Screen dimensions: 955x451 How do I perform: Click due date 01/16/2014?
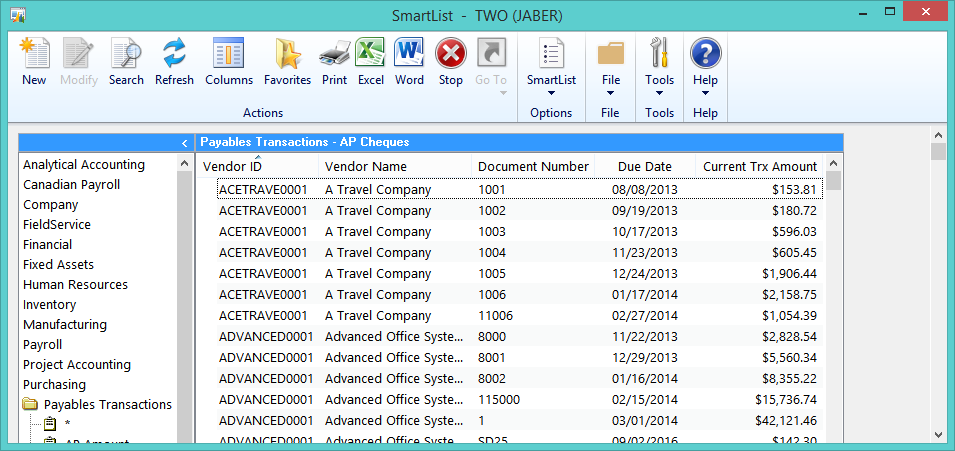tap(645, 378)
